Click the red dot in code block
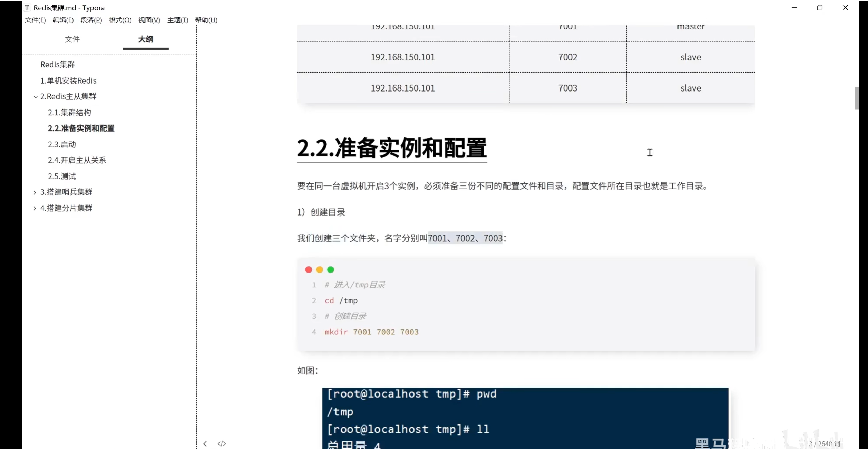 pyautogui.click(x=309, y=269)
